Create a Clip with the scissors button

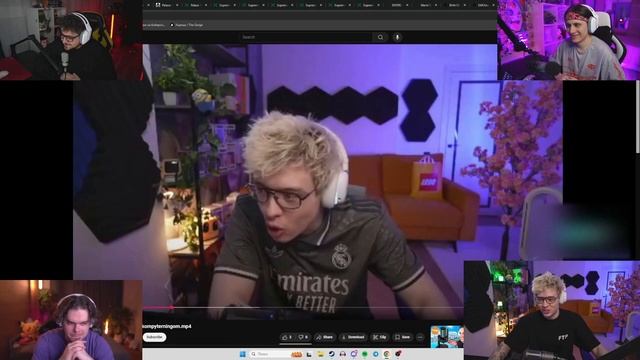[x=380, y=337]
